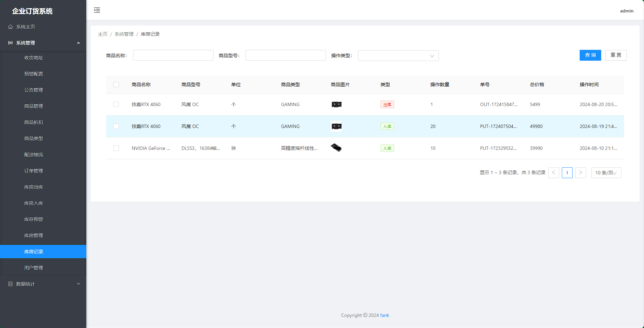Image resolution: width=644 pixels, height=328 pixels.
Task: Go to 主页 in the breadcrumb
Action: [x=103, y=34]
